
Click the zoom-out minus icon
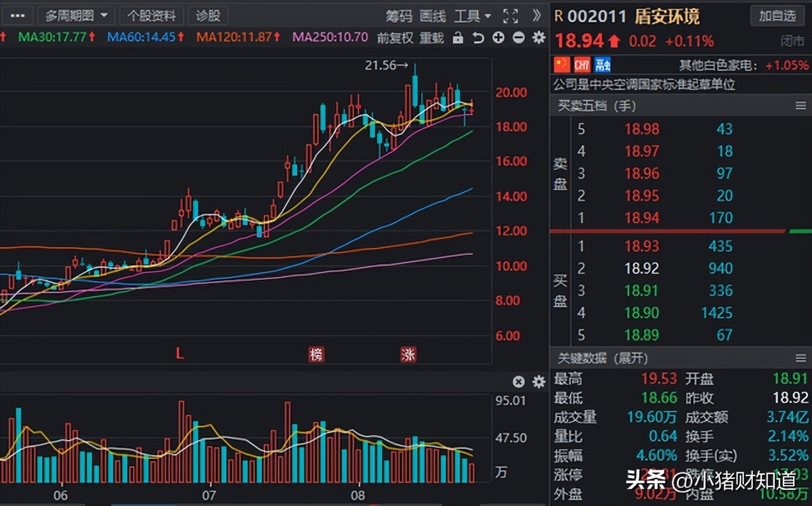tap(518, 38)
